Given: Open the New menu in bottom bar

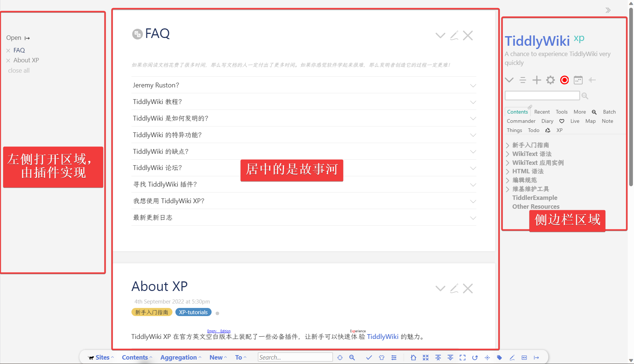Looking at the screenshot, I should tap(218, 357).
